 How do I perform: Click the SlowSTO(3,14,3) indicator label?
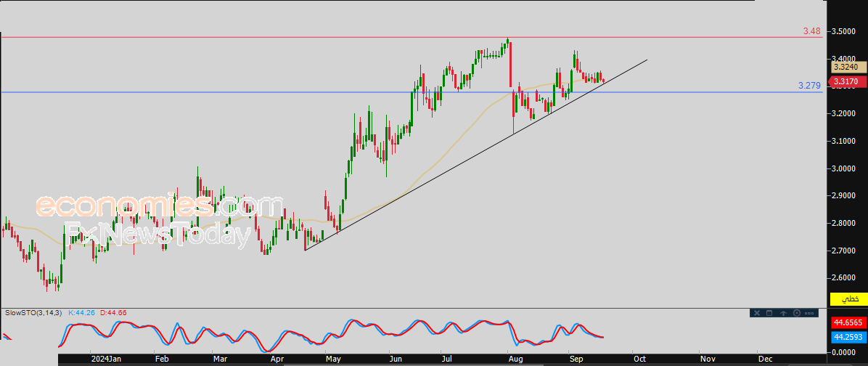click(x=33, y=313)
